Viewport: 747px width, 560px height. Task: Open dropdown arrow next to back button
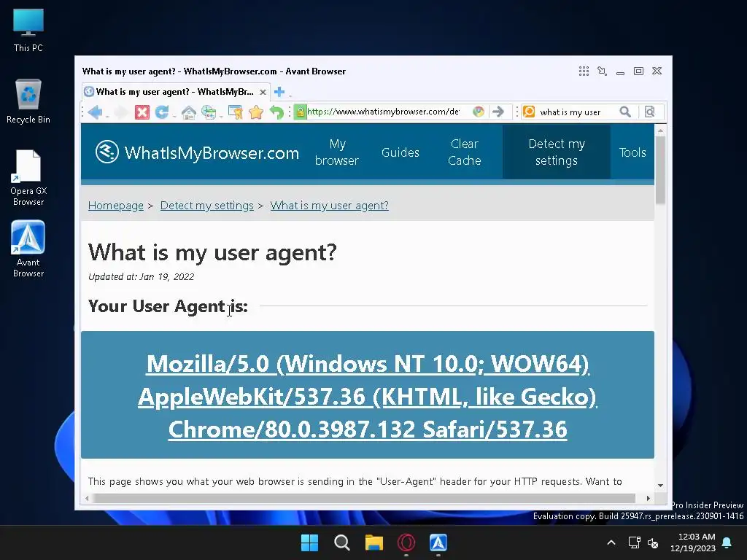pyautogui.click(x=107, y=116)
